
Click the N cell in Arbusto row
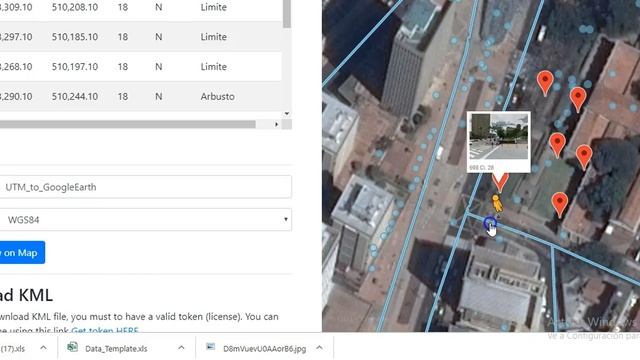tap(159, 96)
